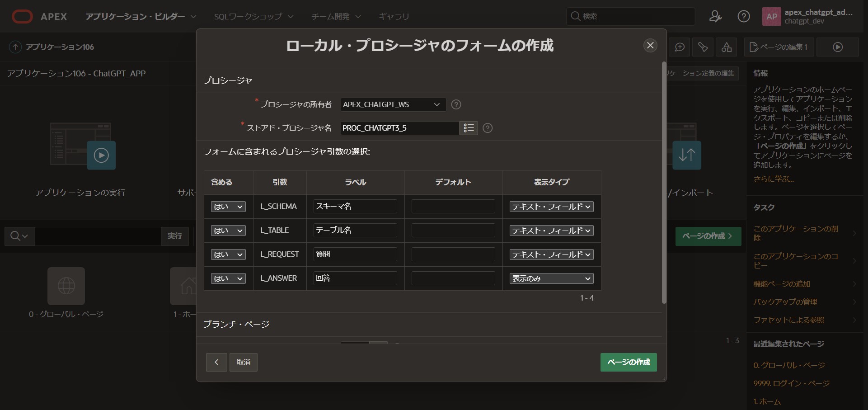
Task: Click ファセットによる参照 task link
Action: [x=789, y=320]
